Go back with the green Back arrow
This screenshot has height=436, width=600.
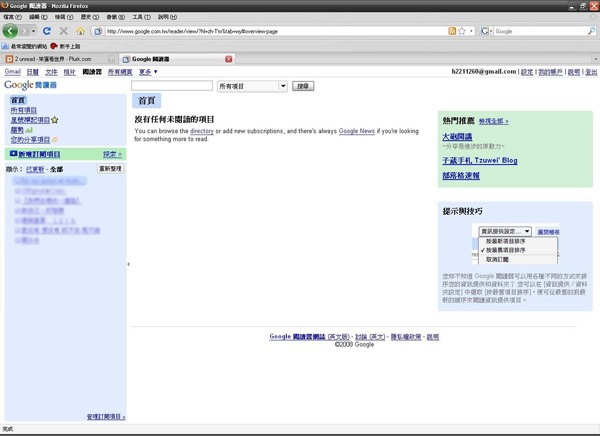click(10, 31)
